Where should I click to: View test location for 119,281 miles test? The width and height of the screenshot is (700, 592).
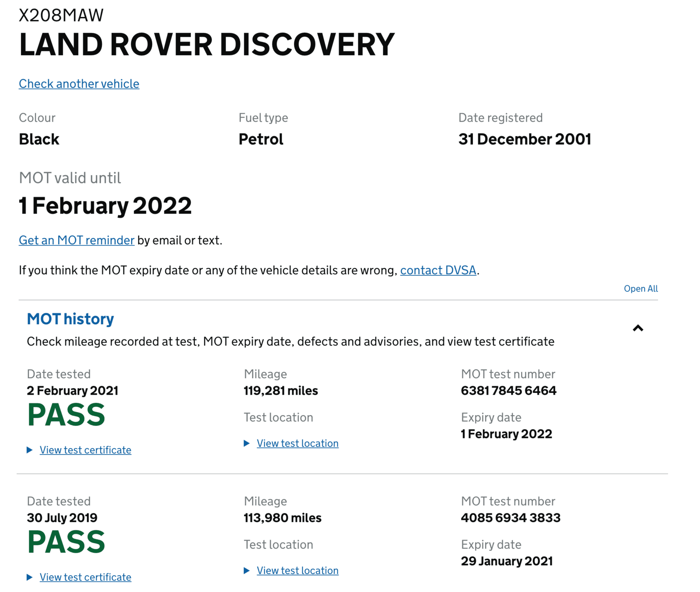(297, 443)
